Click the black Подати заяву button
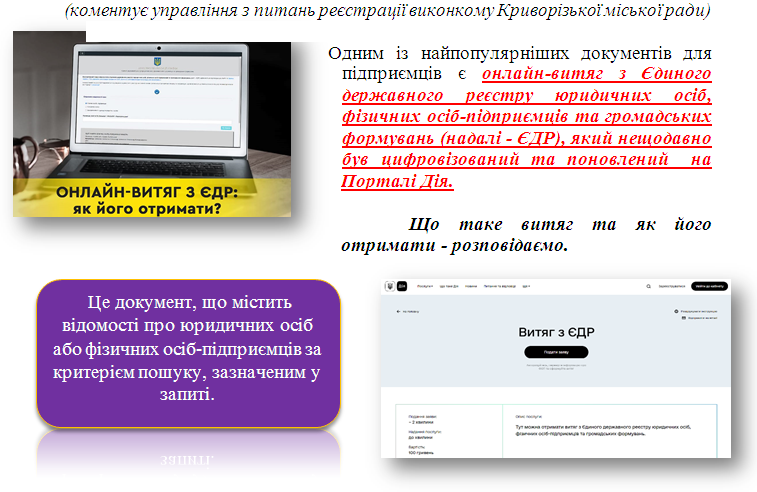757x492 pixels. click(556, 352)
